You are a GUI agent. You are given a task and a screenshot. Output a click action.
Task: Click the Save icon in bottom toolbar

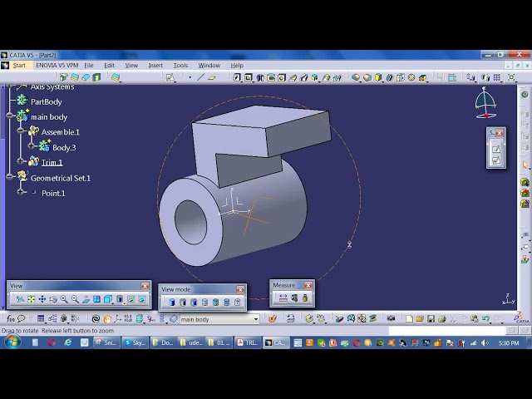point(431,318)
